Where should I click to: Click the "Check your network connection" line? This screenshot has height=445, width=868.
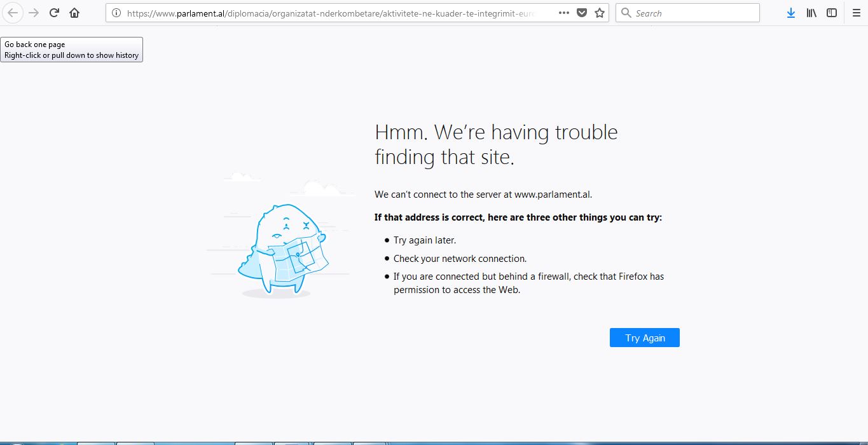coord(460,259)
